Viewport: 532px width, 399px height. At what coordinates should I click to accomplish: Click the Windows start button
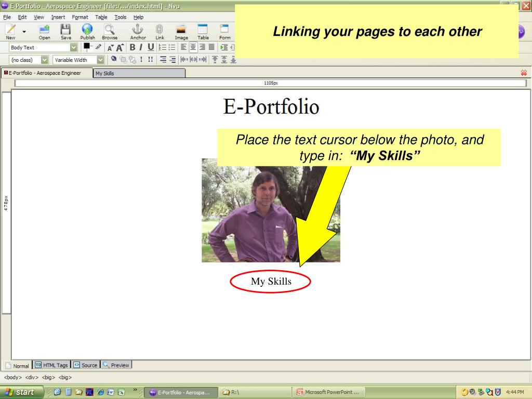(x=21, y=392)
